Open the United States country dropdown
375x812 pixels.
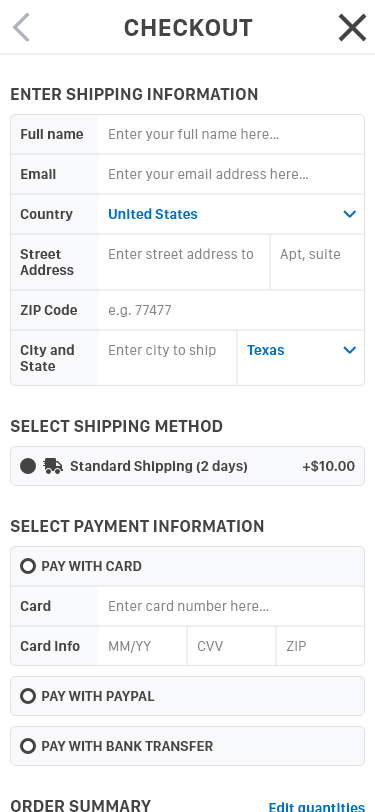231,214
